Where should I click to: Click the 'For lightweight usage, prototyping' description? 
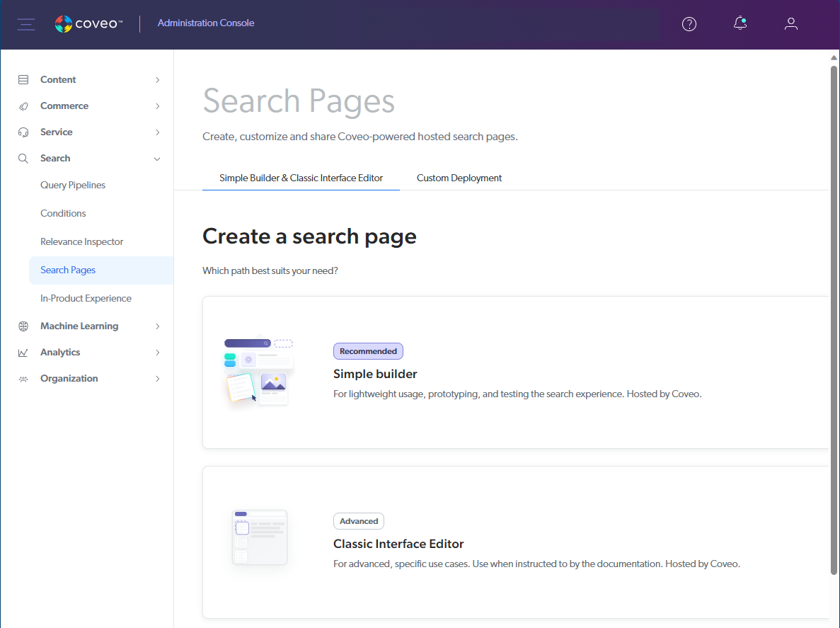pyautogui.click(x=517, y=394)
